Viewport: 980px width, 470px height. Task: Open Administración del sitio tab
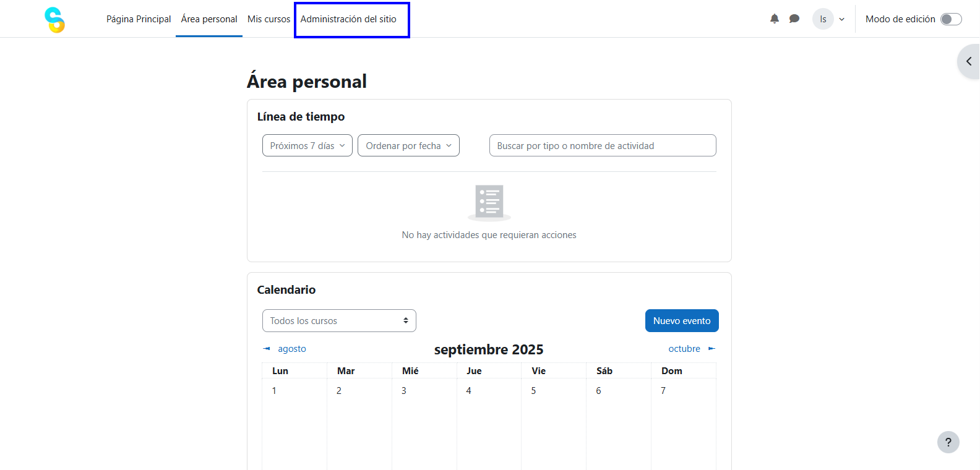click(348, 19)
